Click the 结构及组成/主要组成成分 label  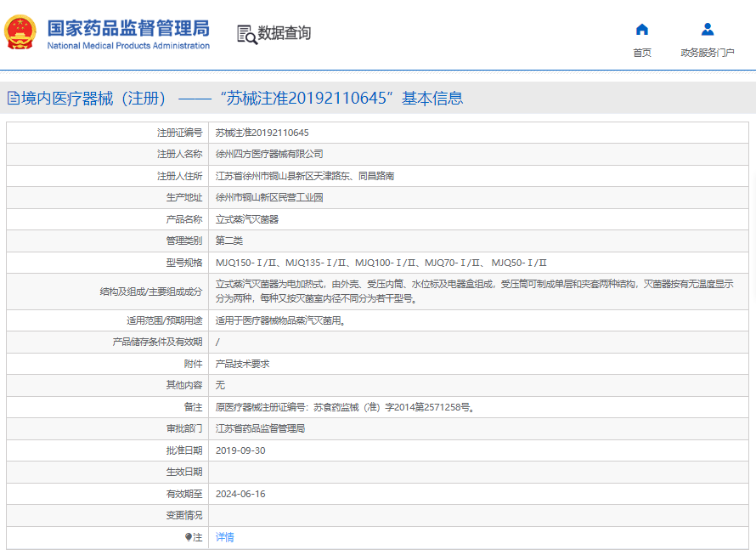pyautogui.click(x=151, y=292)
